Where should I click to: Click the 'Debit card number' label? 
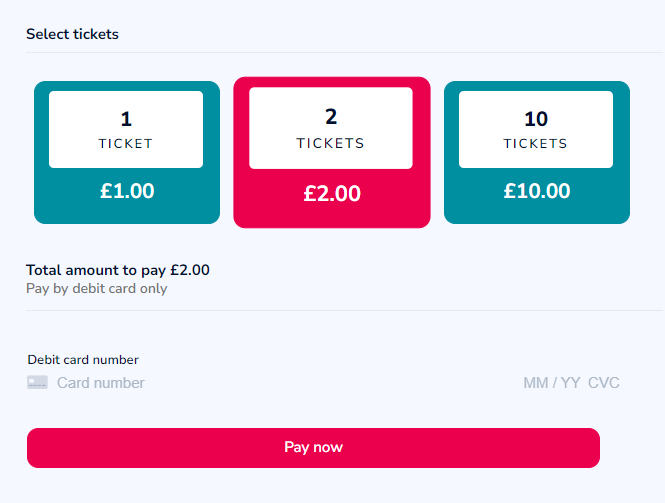[x=83, y=360]
